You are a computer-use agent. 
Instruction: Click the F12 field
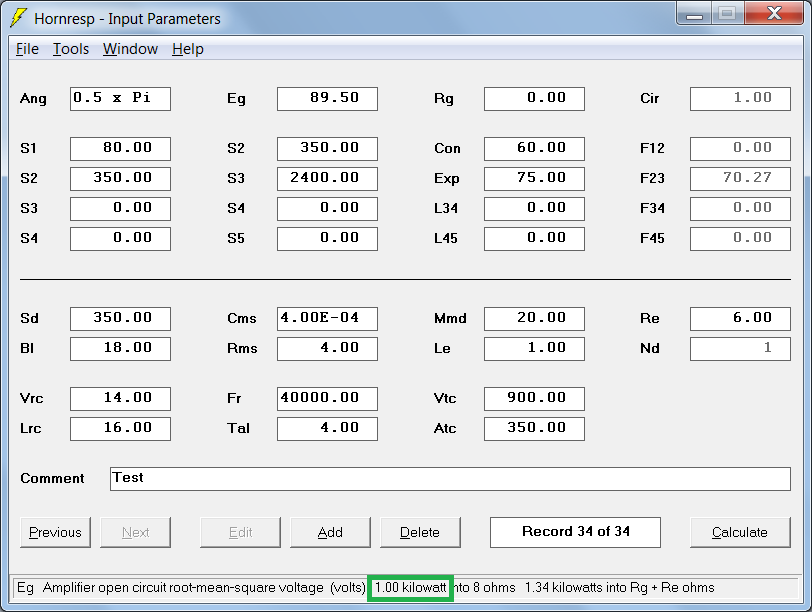tap(740, 149)
